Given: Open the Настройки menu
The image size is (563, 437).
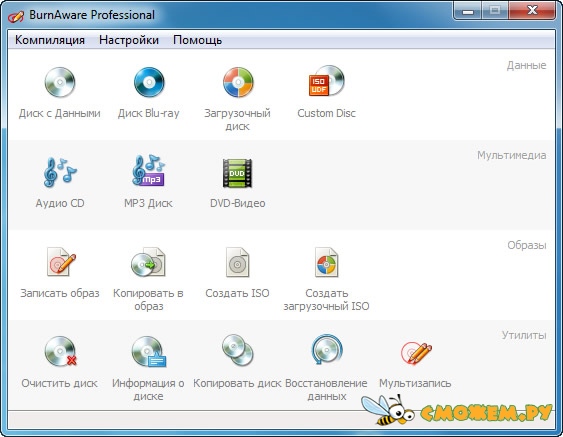Looking at the screenshot, I should (129, 40).
